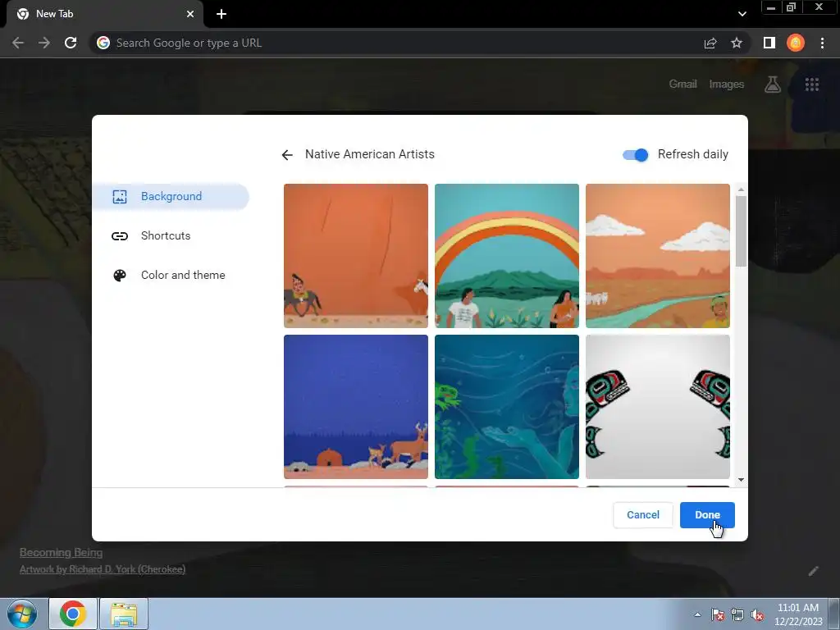Open the Background section
Screen dimensions: 840x630
point(171,197)
